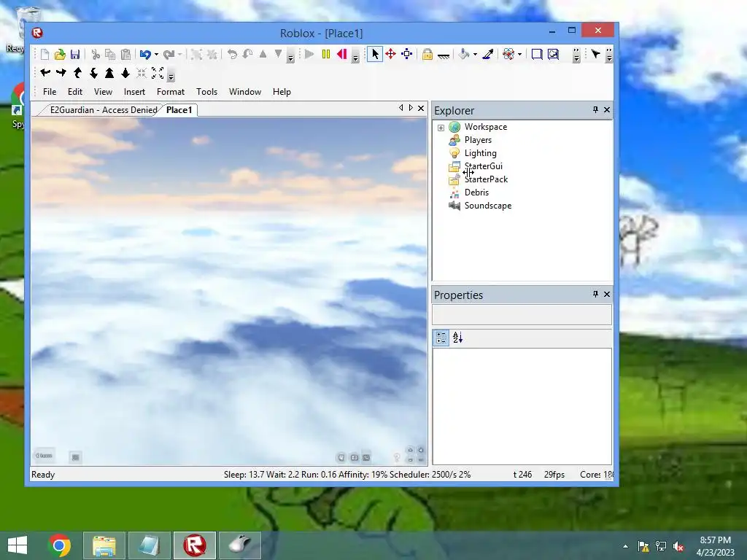Viewport: 747px width, 560px height.
Task: Switch to E2Guardian - Access Denied tab
Action: pos(104,110)
